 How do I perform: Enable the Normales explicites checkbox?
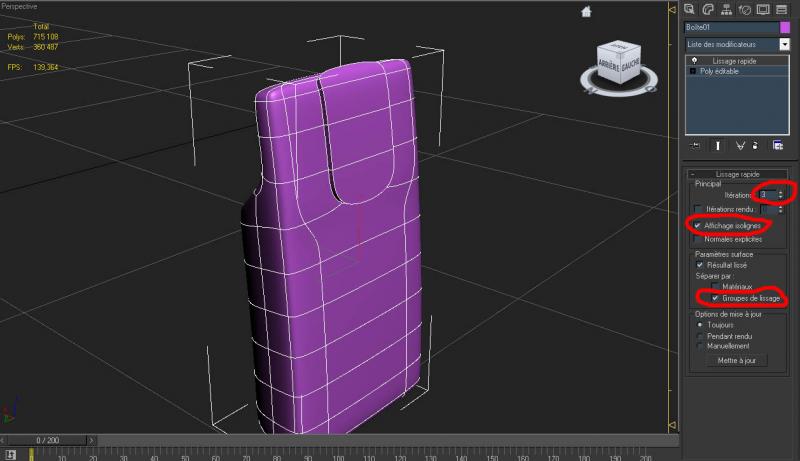coord(698,240)
